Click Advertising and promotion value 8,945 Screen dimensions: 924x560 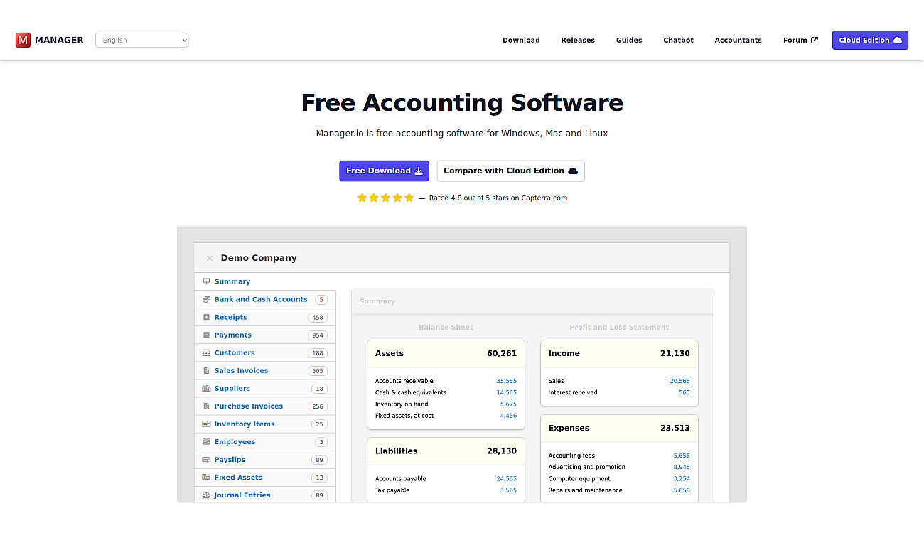point(682,467)
